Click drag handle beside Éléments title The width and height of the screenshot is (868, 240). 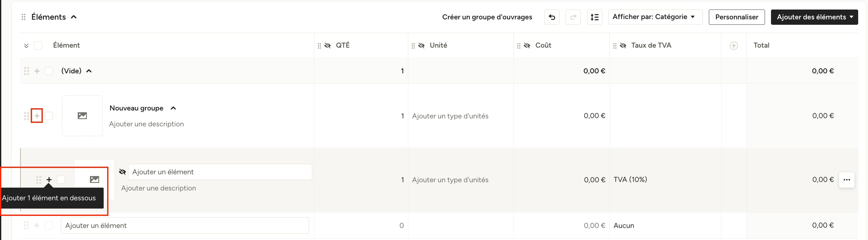coord(23,17)
